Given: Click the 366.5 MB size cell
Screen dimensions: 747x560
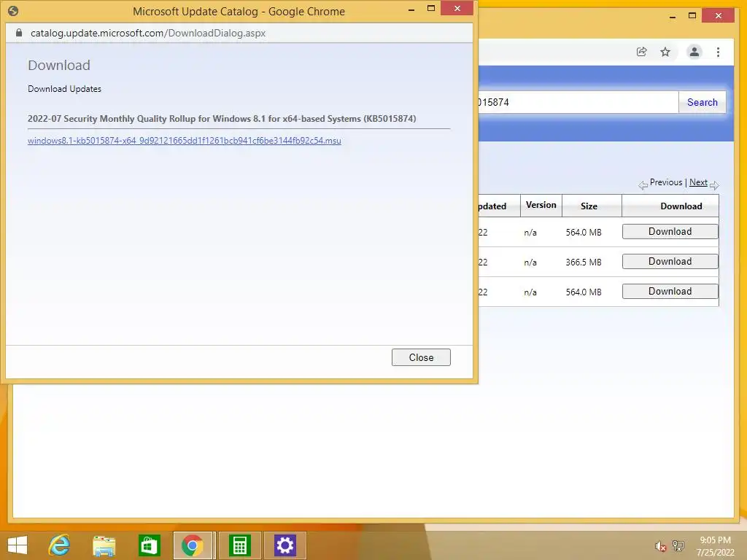Looking at the screenshot, I should [583, 262].
